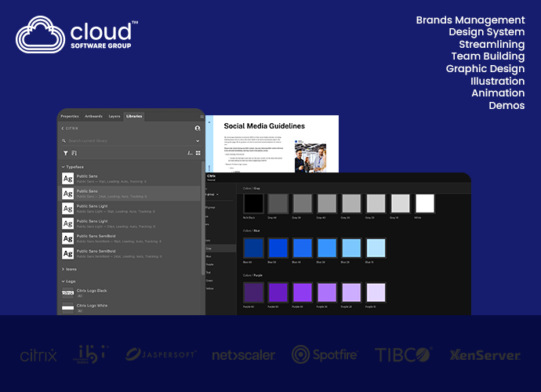
Task: Collapse the Typeface section
Action: click(x=63, y=167)
